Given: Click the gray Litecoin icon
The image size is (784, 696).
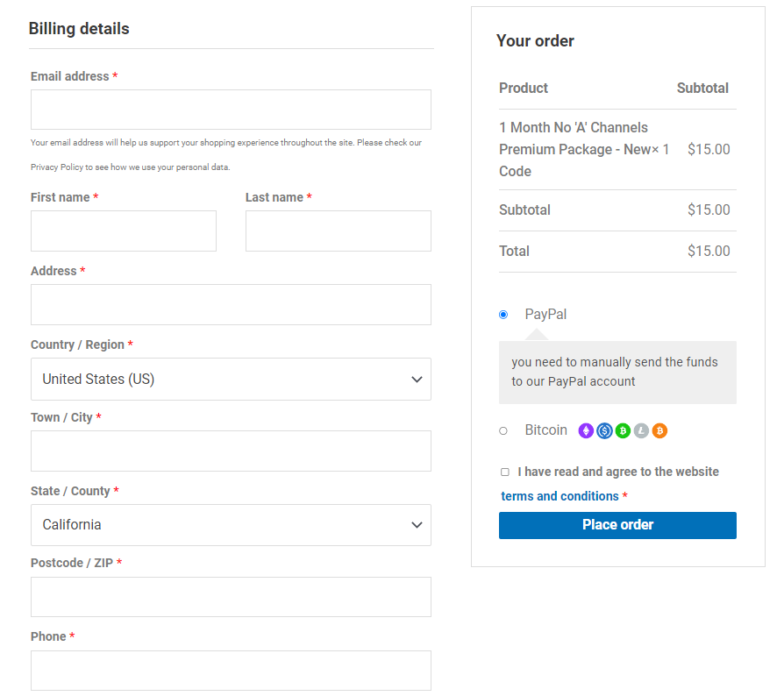Looking at the screenshot, I should pos(641,430).
